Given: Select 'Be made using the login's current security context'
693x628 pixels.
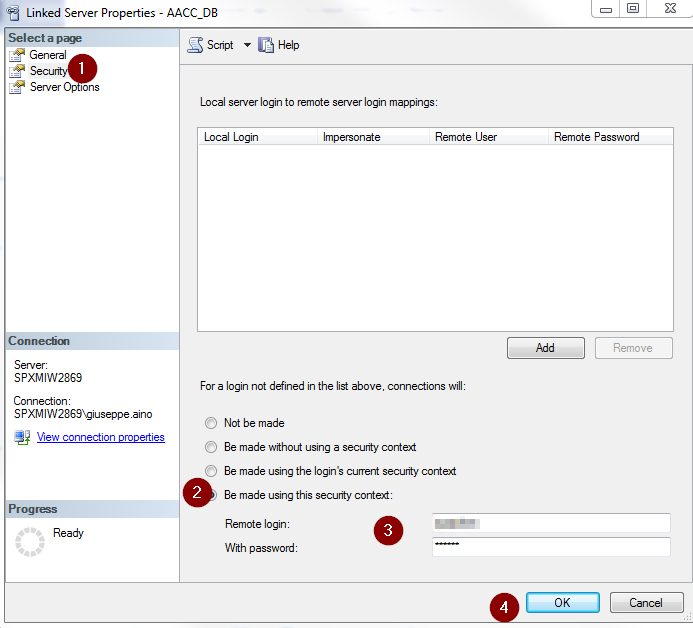Looking at the screenshot, I should click(211, 471).
